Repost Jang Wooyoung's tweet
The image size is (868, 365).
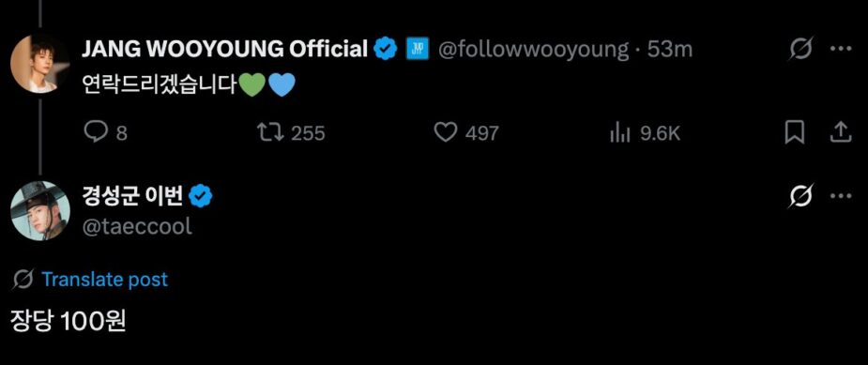[270, 132]
